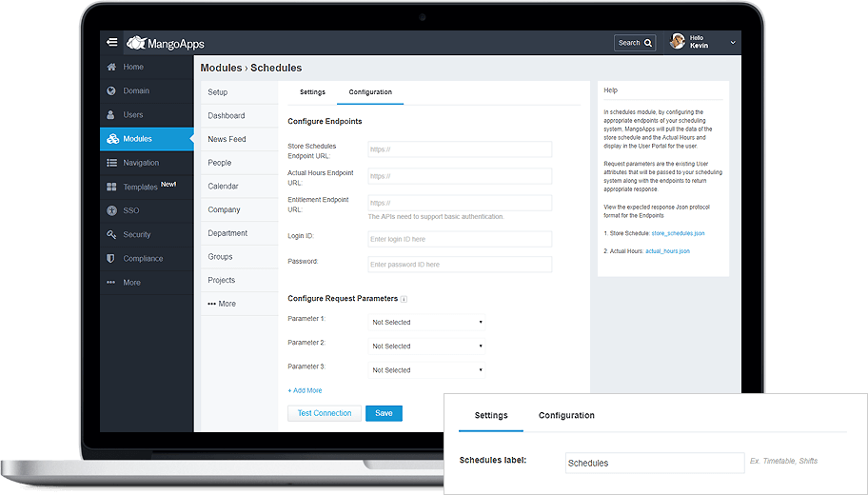Click the Modules cubes icon

pyautogui.click(x=112, y=139)
